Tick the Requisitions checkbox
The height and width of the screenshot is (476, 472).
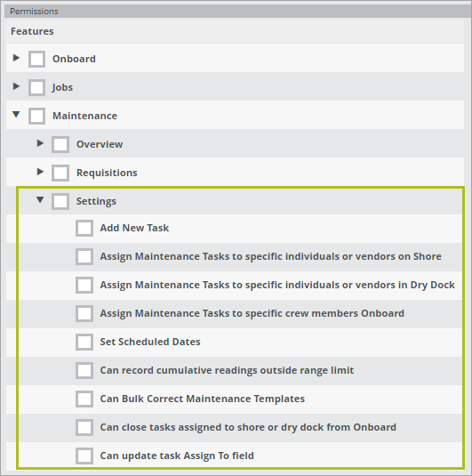click(x=60, y=173)
